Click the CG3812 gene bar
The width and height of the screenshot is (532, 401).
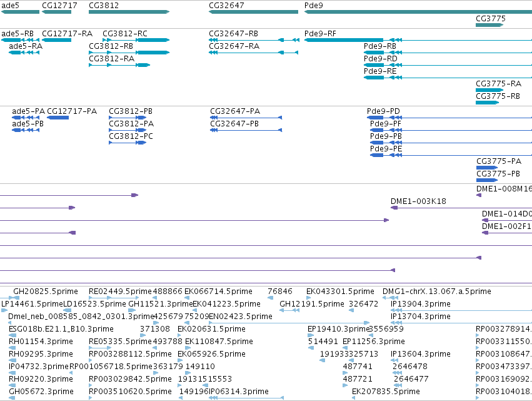pos(129,12)
